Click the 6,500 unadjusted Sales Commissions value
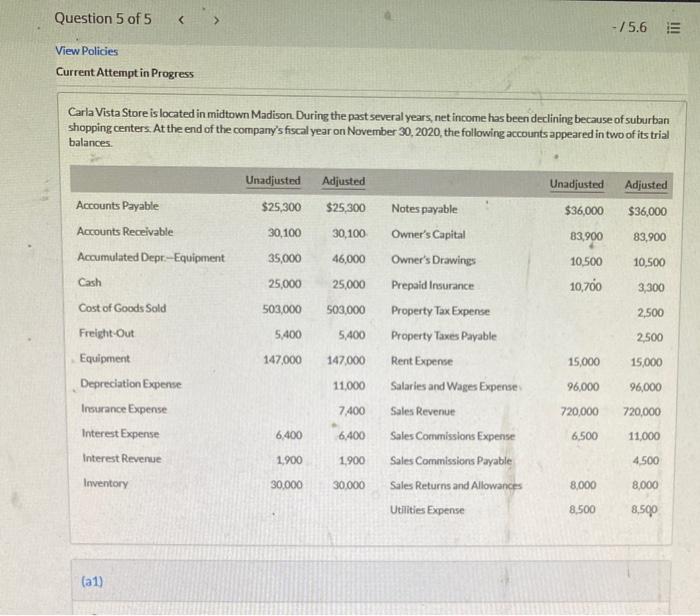The height and width of the screenshot is (616, 700). click(584, 436)
